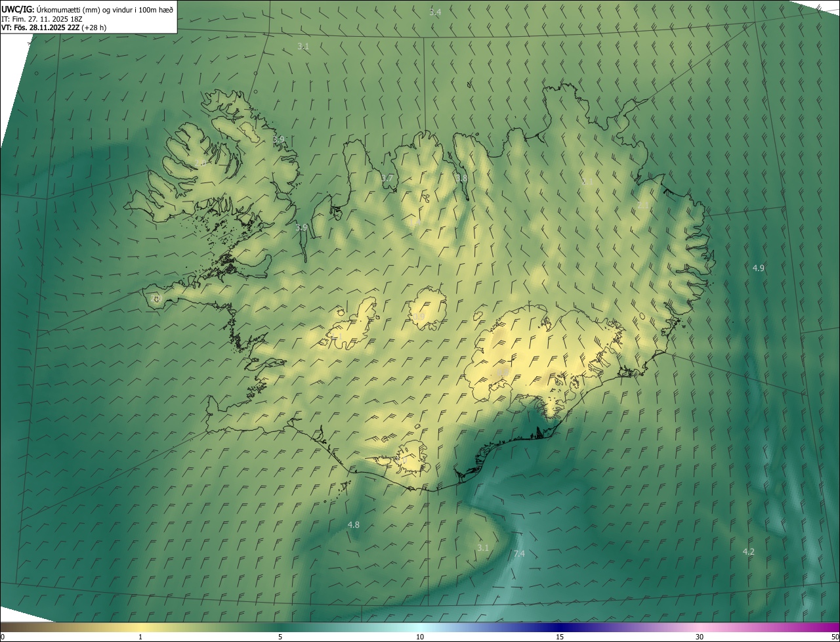Click the 4.8 value label on the map

[x=353, y=524]
